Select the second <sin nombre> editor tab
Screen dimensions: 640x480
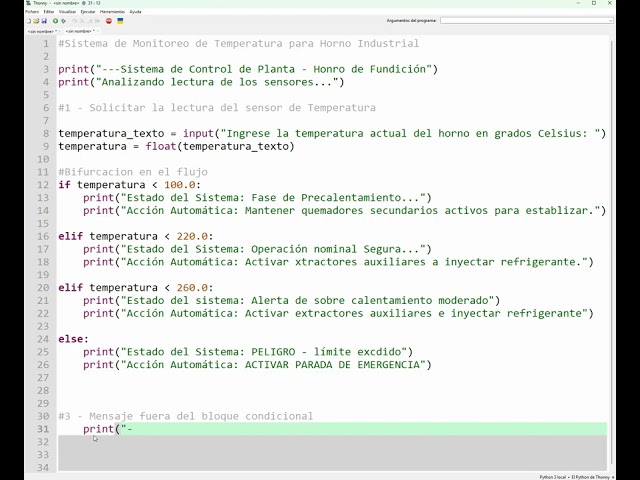point(79,31)
